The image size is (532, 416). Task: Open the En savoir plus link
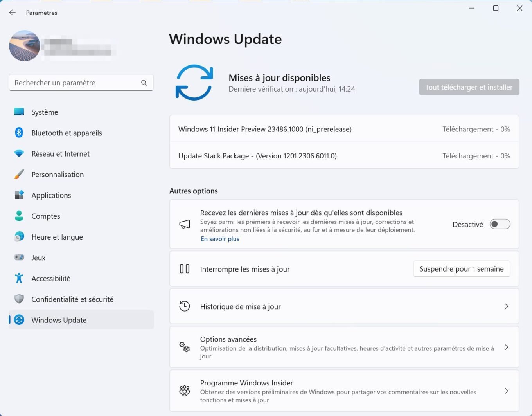tap(220, 239)
